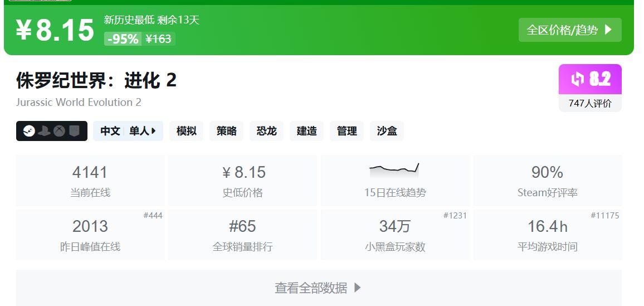
Task: Select the 策略 genre tag
Action: 226,131
